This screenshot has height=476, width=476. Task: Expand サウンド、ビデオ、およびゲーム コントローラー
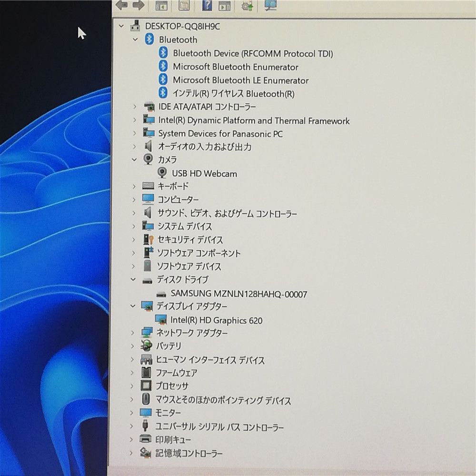pyautogui.click(x=134, y=213)
